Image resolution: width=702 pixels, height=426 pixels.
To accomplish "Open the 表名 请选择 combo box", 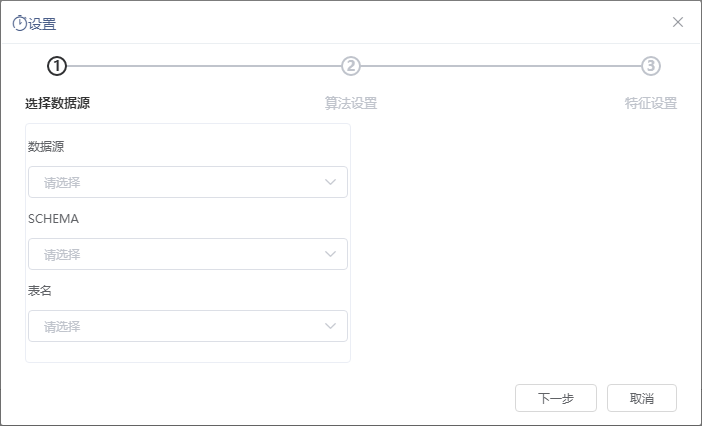I will [188, 326].
